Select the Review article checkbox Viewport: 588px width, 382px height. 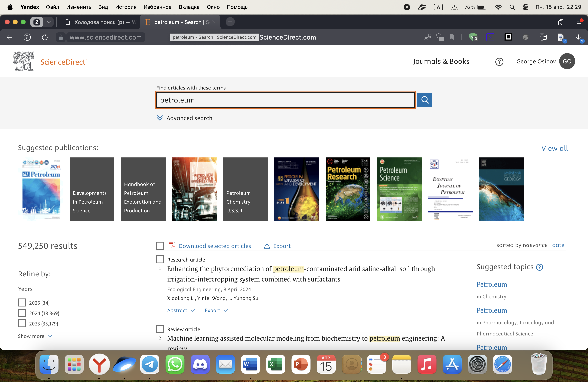[160, 329]
